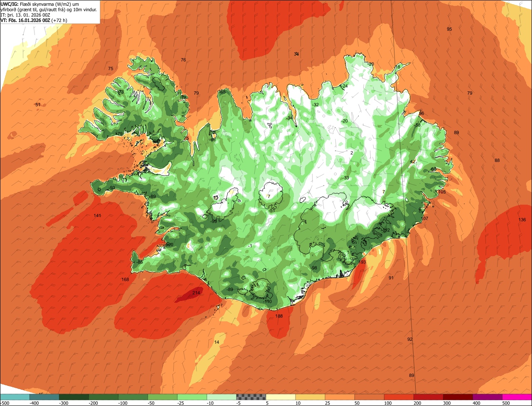Click the map value 98 in southeast Iceland

tap(314, 268)
